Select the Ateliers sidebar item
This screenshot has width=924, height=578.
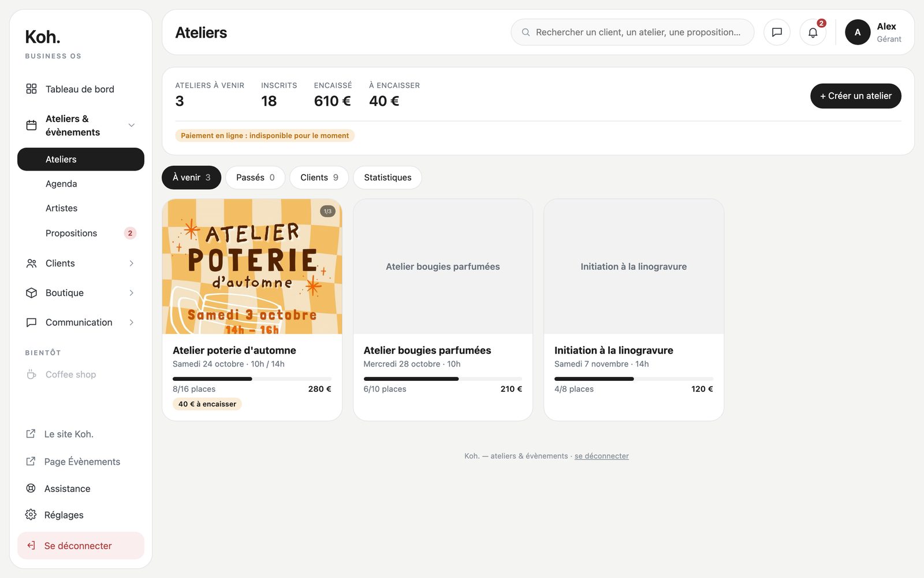[x=81, y=160]
